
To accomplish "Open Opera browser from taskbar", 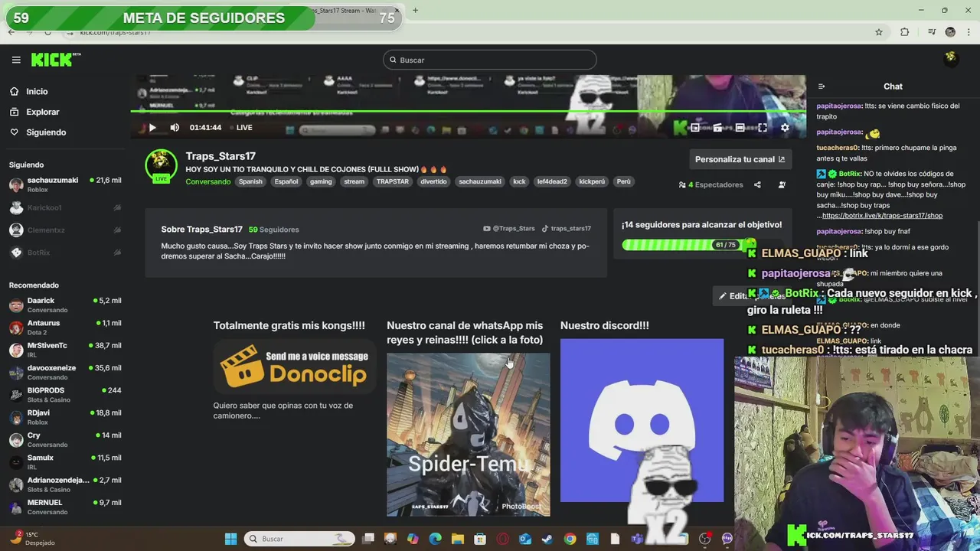I will click(503, 539).
